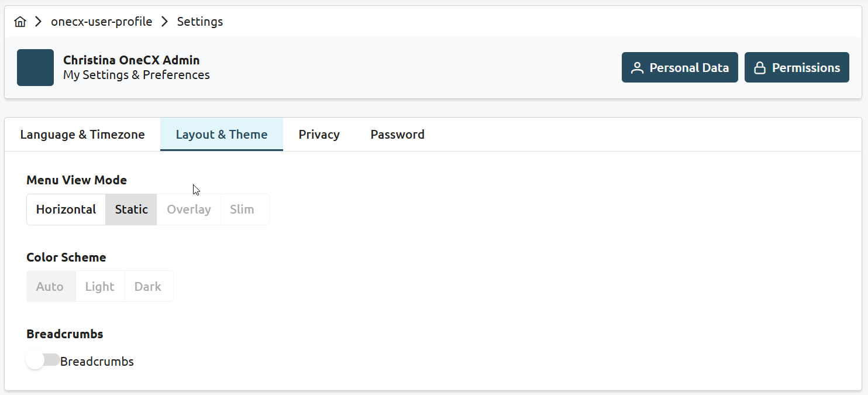Choose Static menu view mode
This screenshot has height=395, width=868.
pyautogui.click(x=131, y=209)
